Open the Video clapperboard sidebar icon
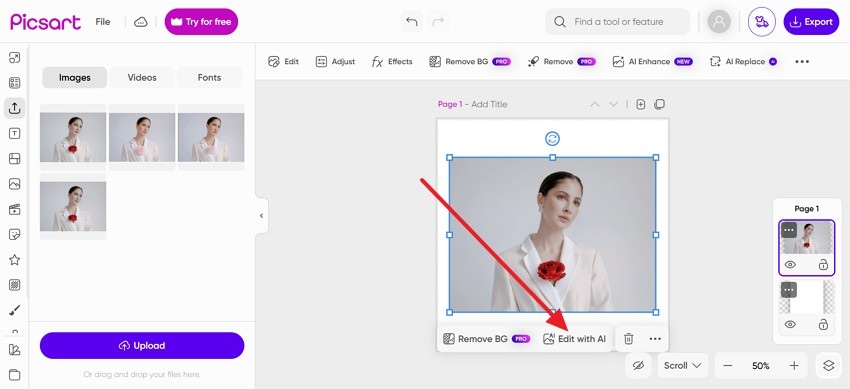Image resolution: width=850 pixels, height=389 pixels. coord(15,210)
